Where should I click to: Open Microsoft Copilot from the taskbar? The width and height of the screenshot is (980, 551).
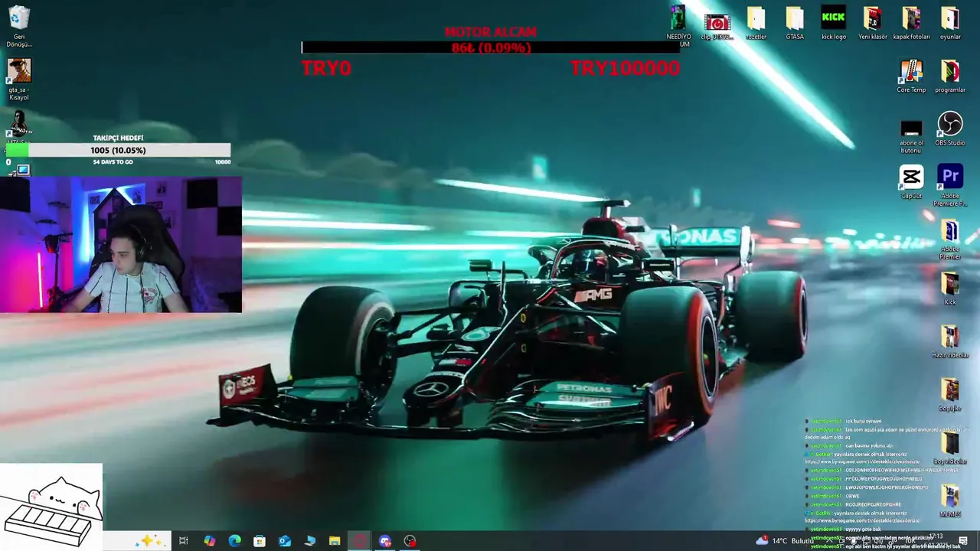(x=209, y=541)
